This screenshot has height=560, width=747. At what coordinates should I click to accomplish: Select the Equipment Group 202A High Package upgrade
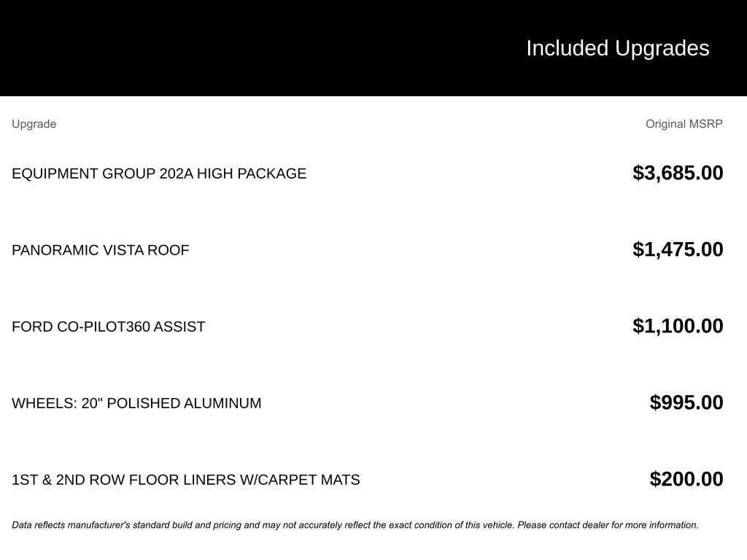tap(159, 174)
